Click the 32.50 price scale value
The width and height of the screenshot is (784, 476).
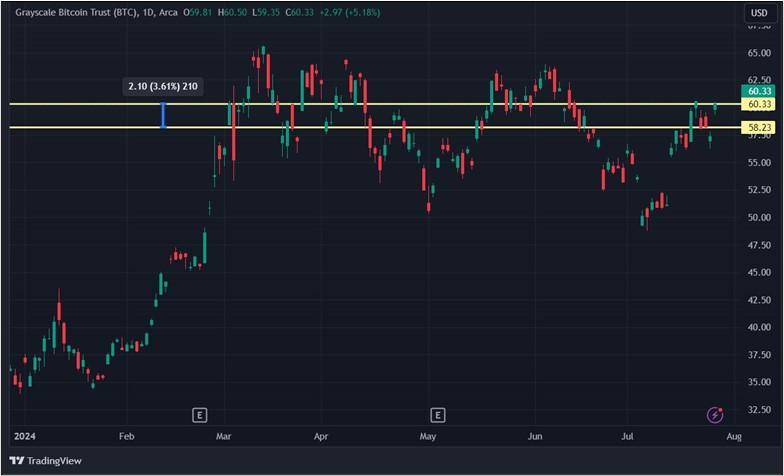(x=759, y=410)
